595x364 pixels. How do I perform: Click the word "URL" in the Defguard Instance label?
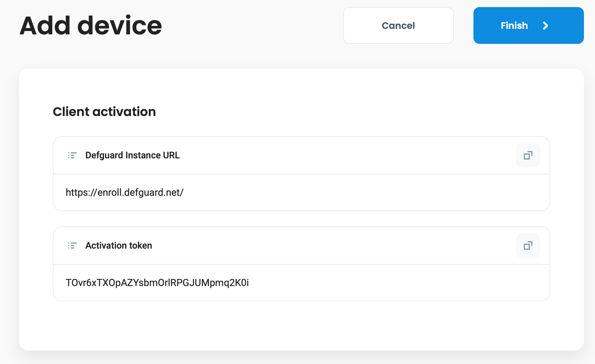171,155
